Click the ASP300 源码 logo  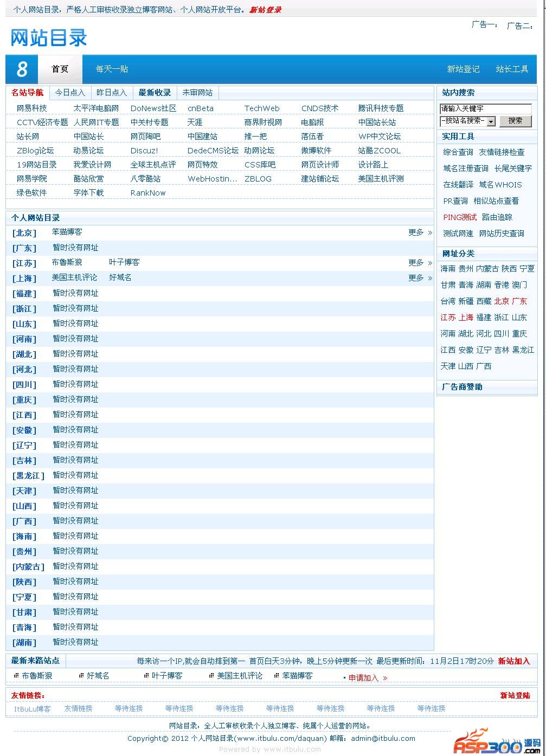[497, 742]
